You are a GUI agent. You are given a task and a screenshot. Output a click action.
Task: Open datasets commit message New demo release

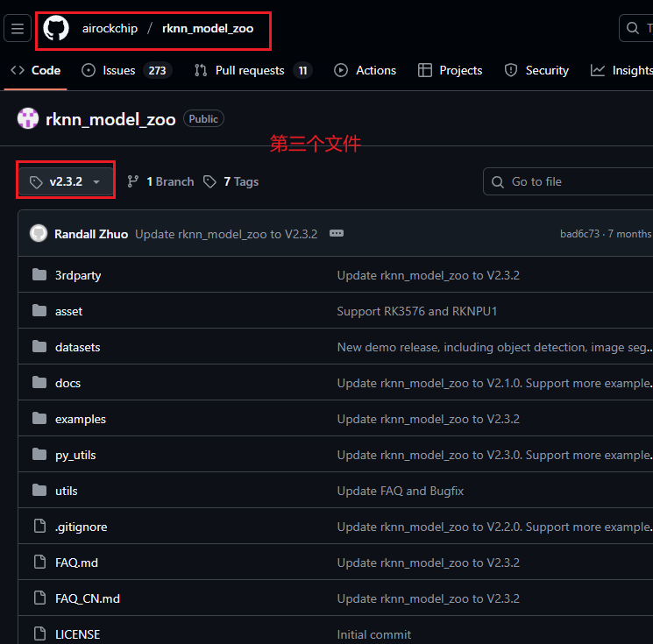tap(494, 347)
